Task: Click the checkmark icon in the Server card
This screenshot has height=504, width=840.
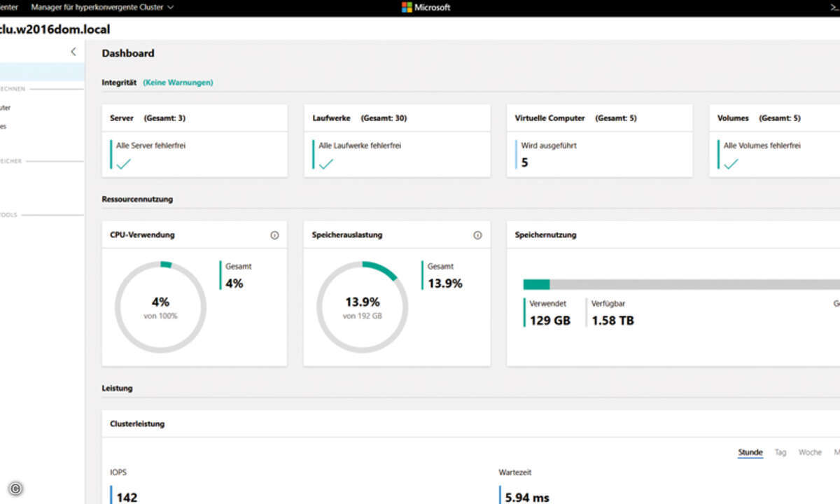Action: tap(123, 164)
